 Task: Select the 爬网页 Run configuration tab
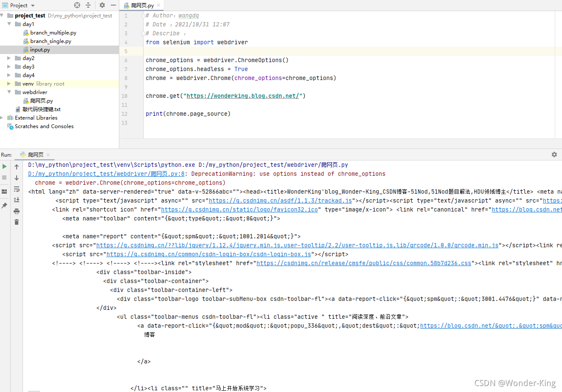35,155
